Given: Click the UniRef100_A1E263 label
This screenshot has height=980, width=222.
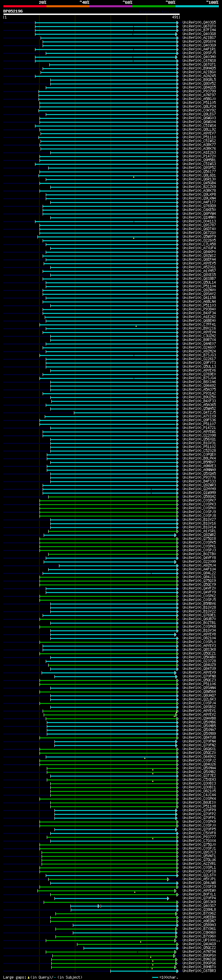Looking at the screenshot, I should (199, 153).
